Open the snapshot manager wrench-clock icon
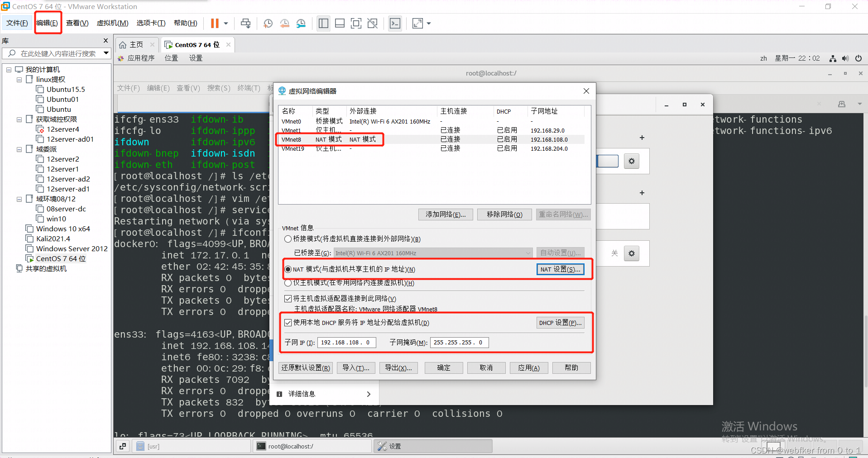 point(301,23)
